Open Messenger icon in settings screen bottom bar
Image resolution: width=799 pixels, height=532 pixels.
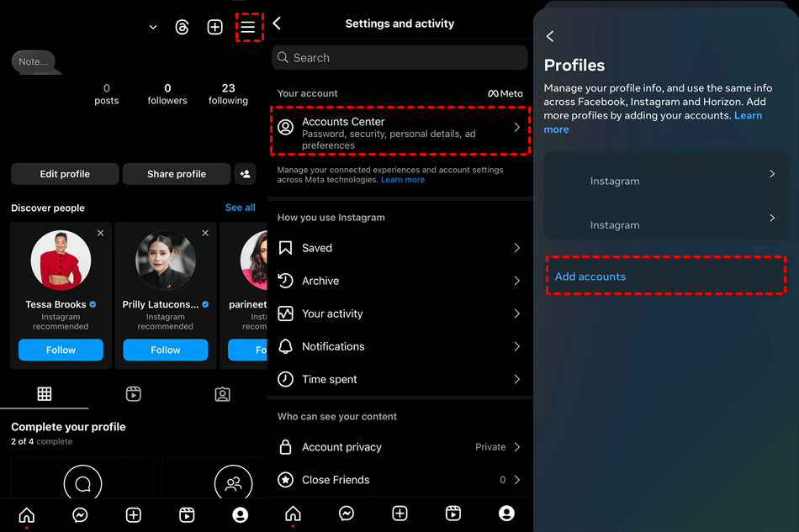point(347,514)
